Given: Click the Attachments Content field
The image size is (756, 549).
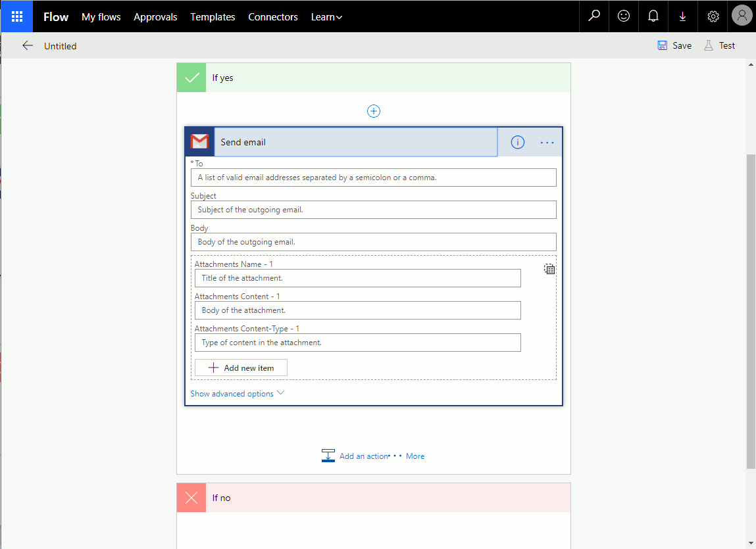Looking at the screenshot, I should tap(358, 310).
